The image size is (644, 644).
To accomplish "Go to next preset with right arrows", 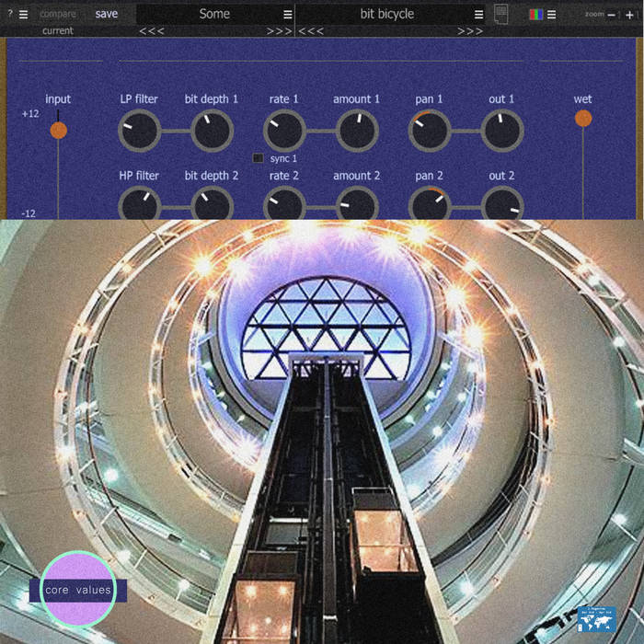I will [x=470, y=31].
